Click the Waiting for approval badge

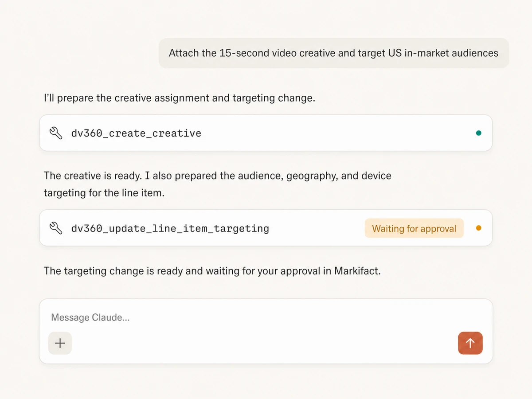[414, 228]
